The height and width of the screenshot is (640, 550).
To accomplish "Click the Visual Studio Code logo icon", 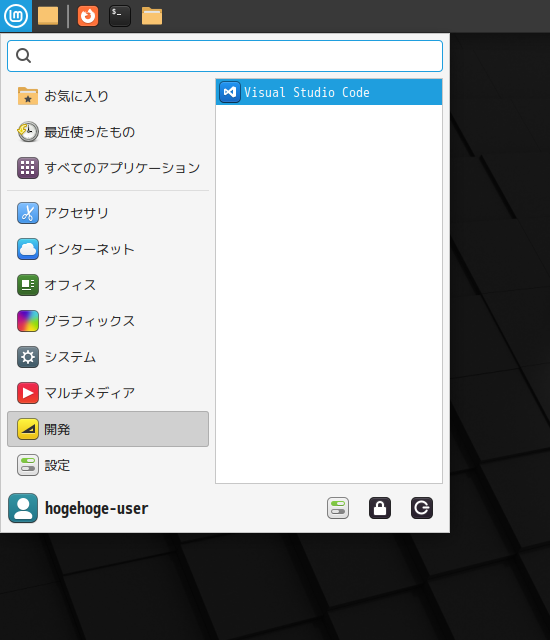I will pos(230,92).
